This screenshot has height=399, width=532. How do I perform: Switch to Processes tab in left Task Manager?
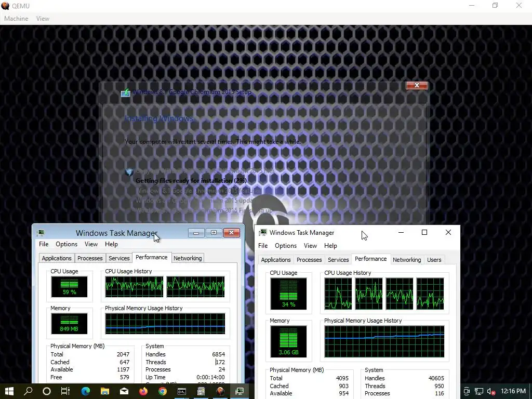coord(90,258)
